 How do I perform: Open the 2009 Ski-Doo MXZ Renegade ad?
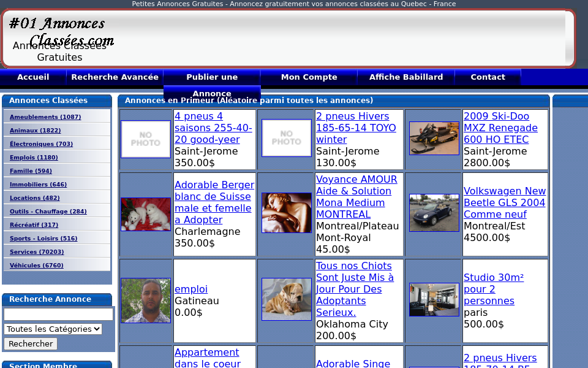(501, 128)
